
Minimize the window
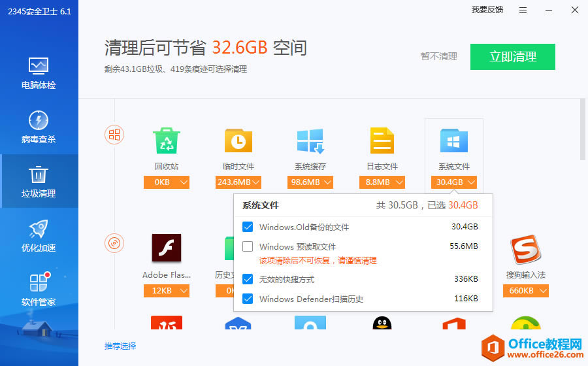pos(549,10)
